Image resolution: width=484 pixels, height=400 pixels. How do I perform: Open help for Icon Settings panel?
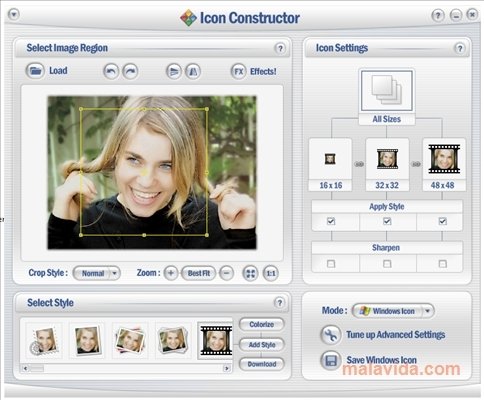pos(460,49)
